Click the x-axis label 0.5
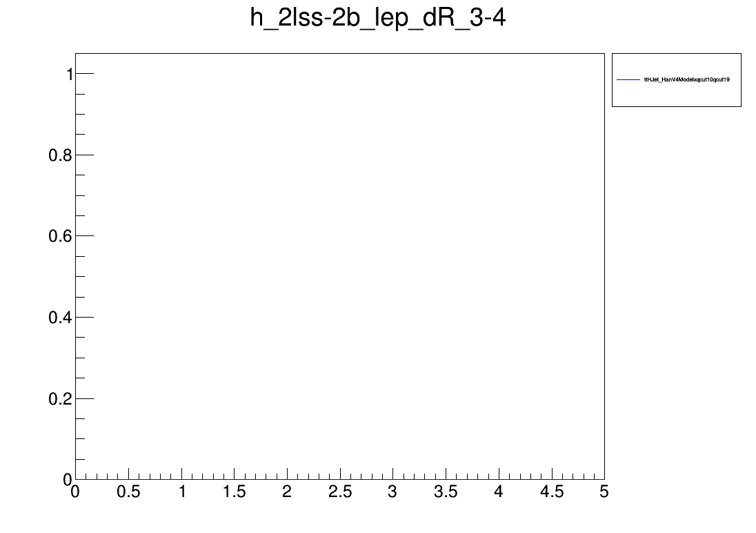The image size is (756, 533). coord(128,492)
